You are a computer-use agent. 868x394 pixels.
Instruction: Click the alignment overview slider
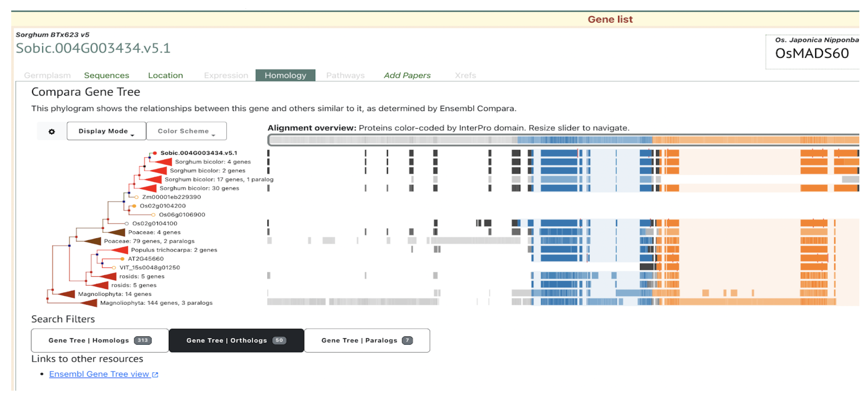(563, 140)
